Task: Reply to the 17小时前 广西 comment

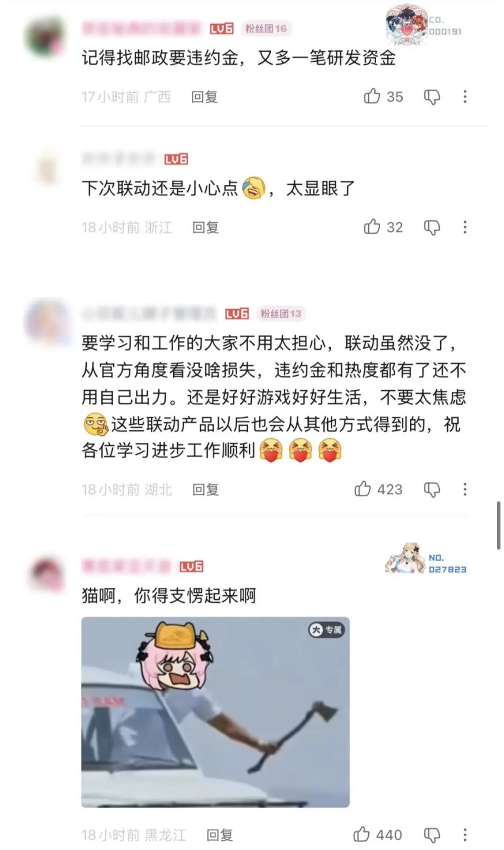Action: coord(204,97)
